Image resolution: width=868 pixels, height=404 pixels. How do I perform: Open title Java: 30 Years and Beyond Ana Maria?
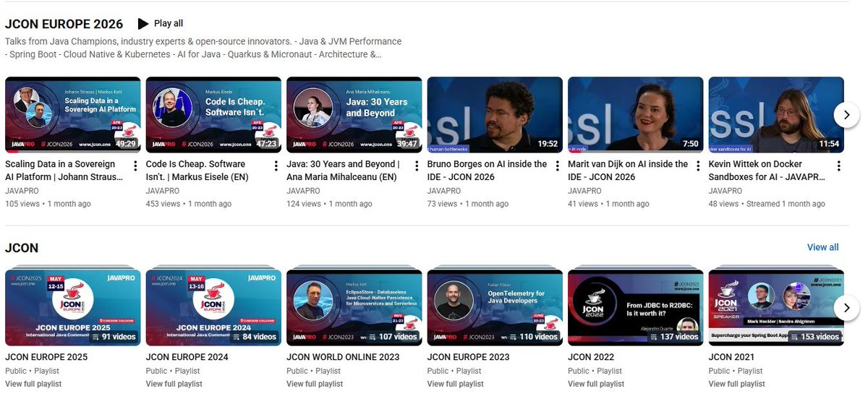pyautogui.click(x=343, y=171)
